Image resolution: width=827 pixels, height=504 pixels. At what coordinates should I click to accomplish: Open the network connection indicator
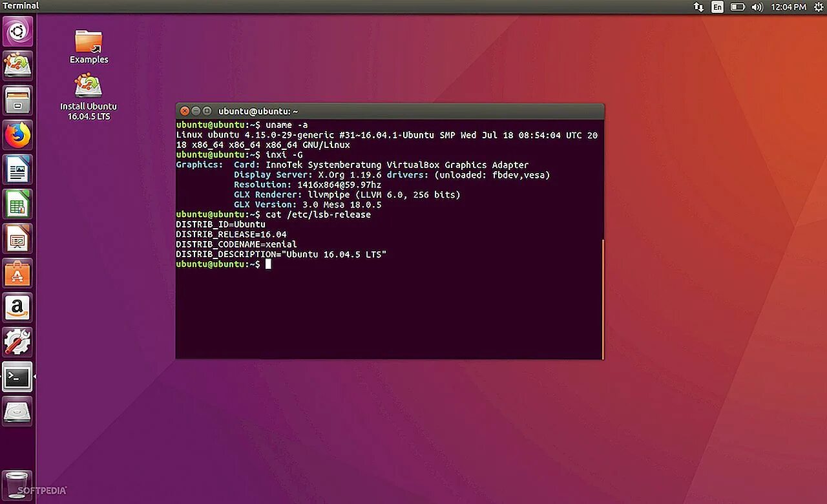click(x=698, y=7)
